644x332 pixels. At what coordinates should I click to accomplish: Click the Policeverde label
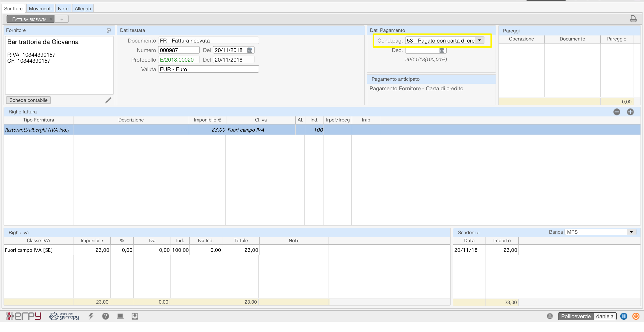pyautogui.click(x=576, y=316)
